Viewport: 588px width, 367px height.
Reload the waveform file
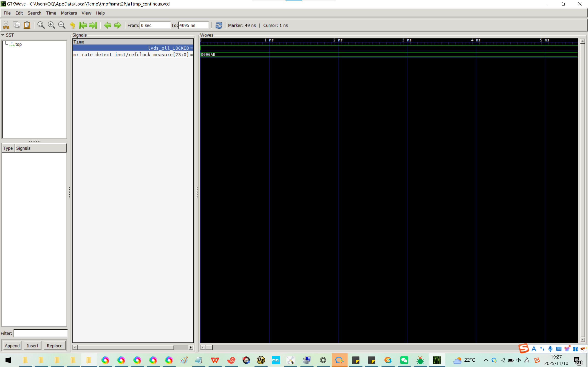(x=219, y=25)
